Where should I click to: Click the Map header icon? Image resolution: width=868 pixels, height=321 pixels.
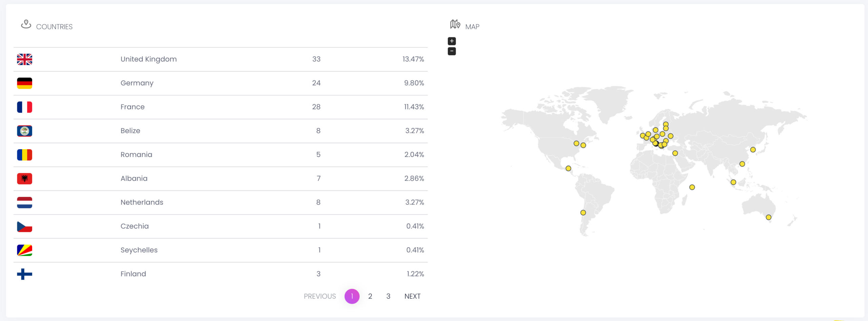coord(455,24)
